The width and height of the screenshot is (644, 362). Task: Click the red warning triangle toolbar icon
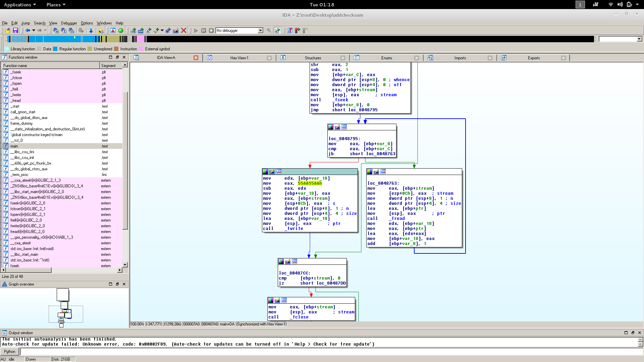click(113, 31)
